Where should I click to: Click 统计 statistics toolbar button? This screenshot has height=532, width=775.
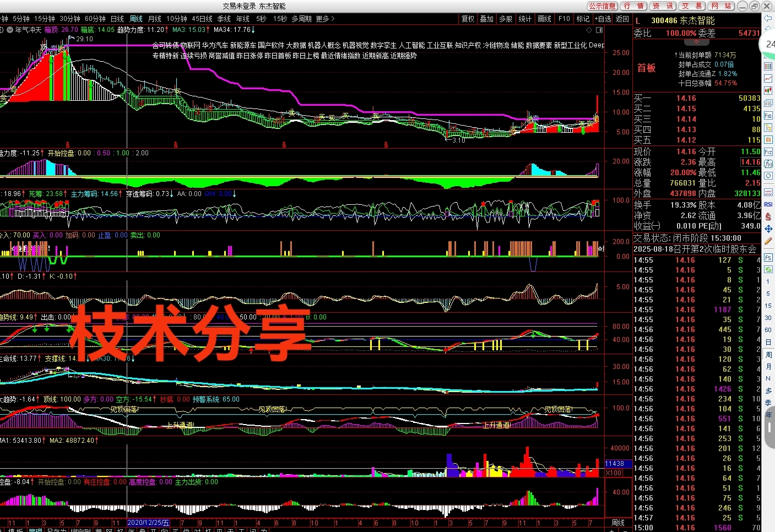[525, 19]
